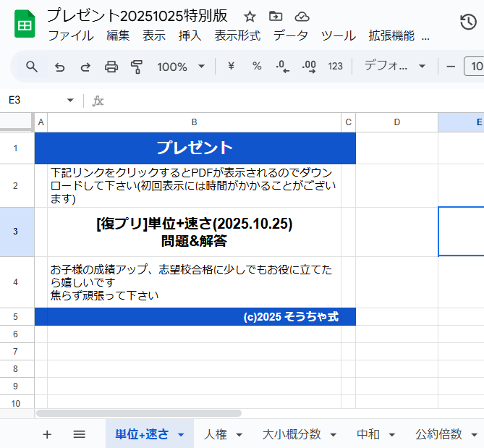
Task: Star this spreadsheet
Action: 250,17
